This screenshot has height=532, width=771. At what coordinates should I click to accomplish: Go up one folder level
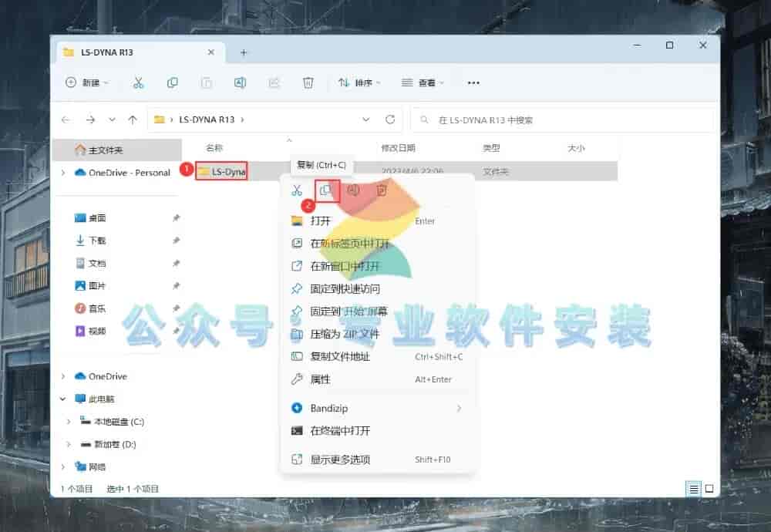[x=133, y=120]
